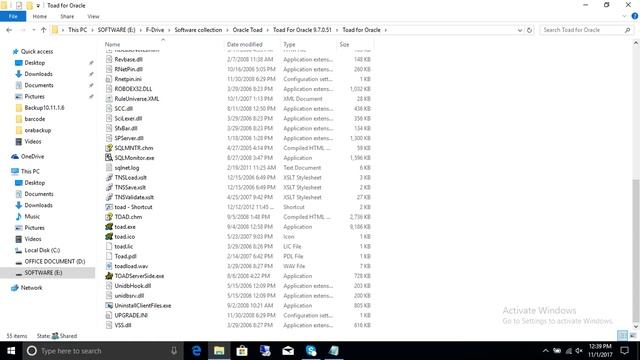Screen dimensions: 640x360
Task: Show hidden tray icons chevron
Action: 545,351
